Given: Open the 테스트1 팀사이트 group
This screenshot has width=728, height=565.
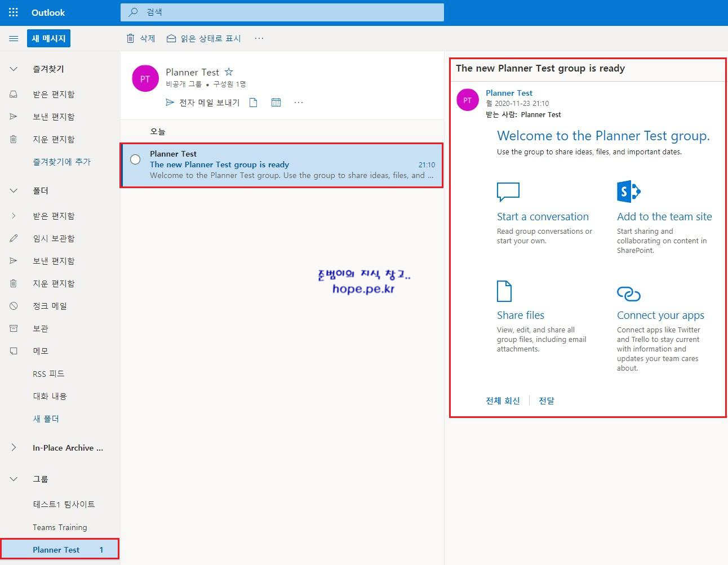Looking at the screenshot, I should [64, 504].
